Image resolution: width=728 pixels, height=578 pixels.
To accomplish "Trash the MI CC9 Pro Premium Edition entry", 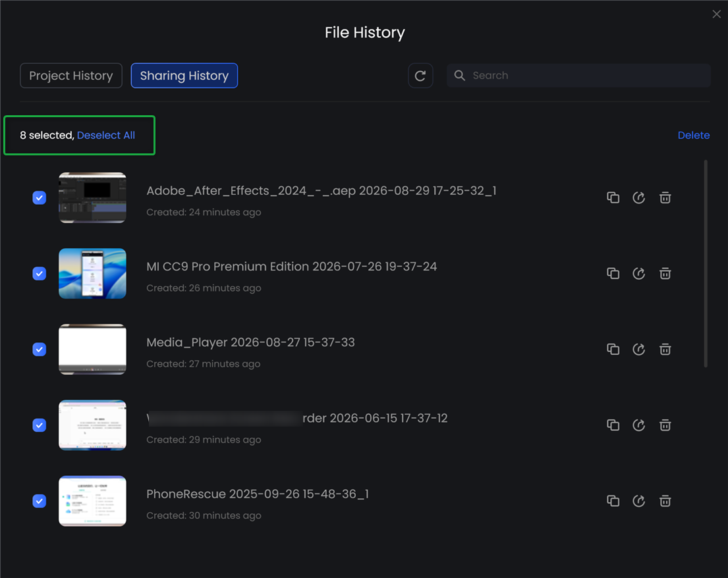I will click(665, 273).
